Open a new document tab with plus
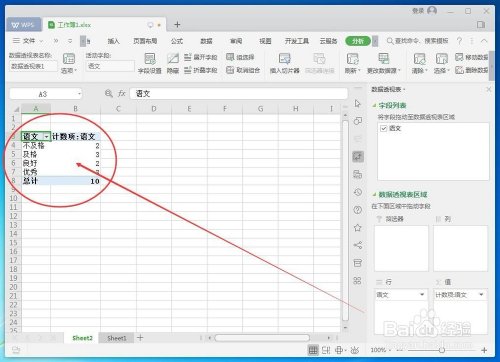The width and height of the screenshot is (500, 362). click(x=177, y=24)
